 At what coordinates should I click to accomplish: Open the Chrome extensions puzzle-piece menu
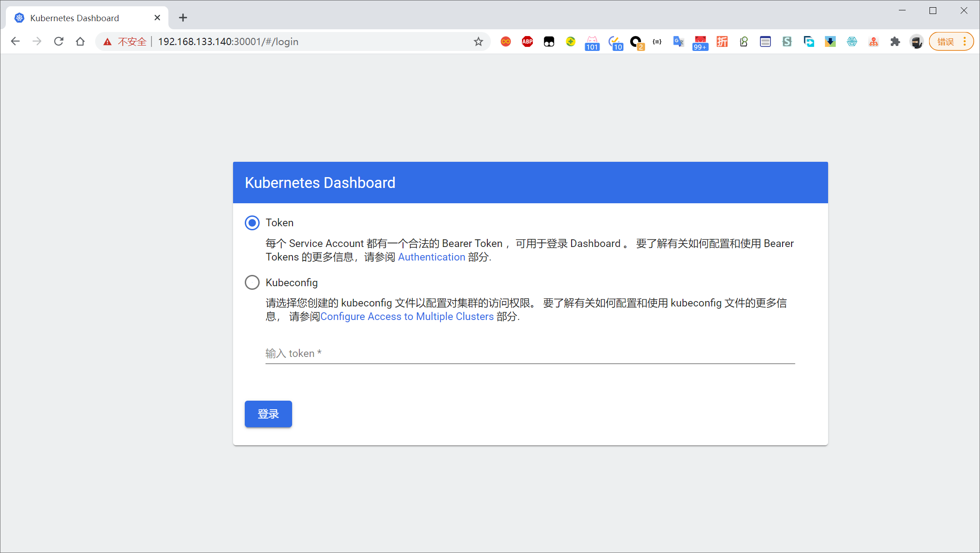[x=895, y=42]
